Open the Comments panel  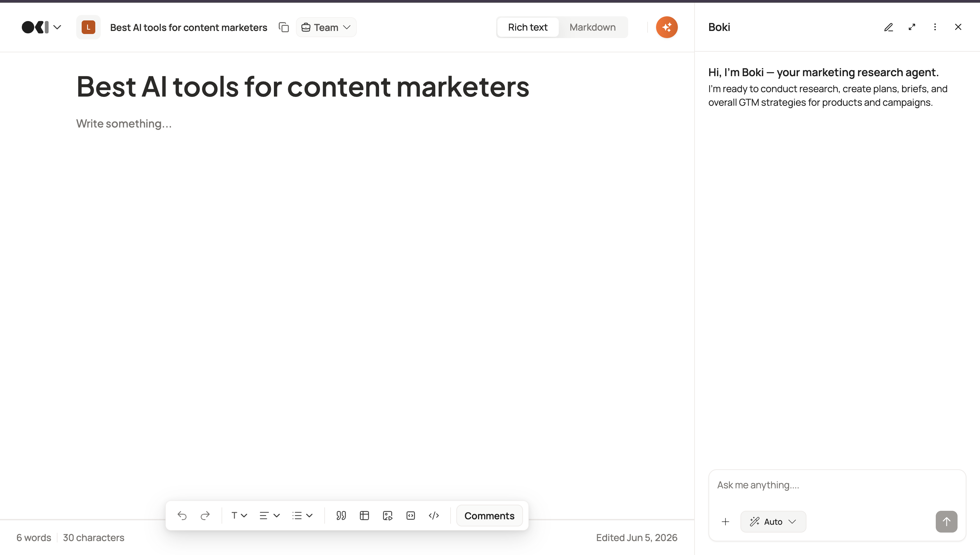(489, 515)
